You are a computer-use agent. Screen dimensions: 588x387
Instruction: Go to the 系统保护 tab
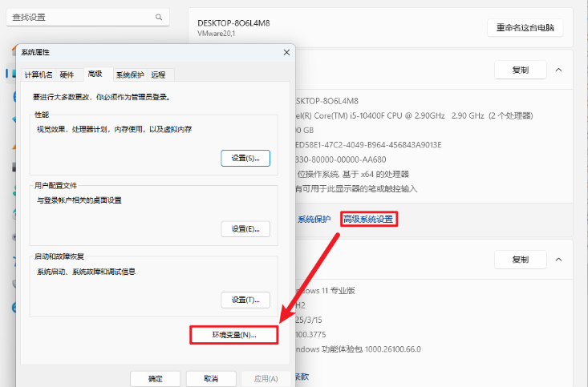(x=129, y=75)
